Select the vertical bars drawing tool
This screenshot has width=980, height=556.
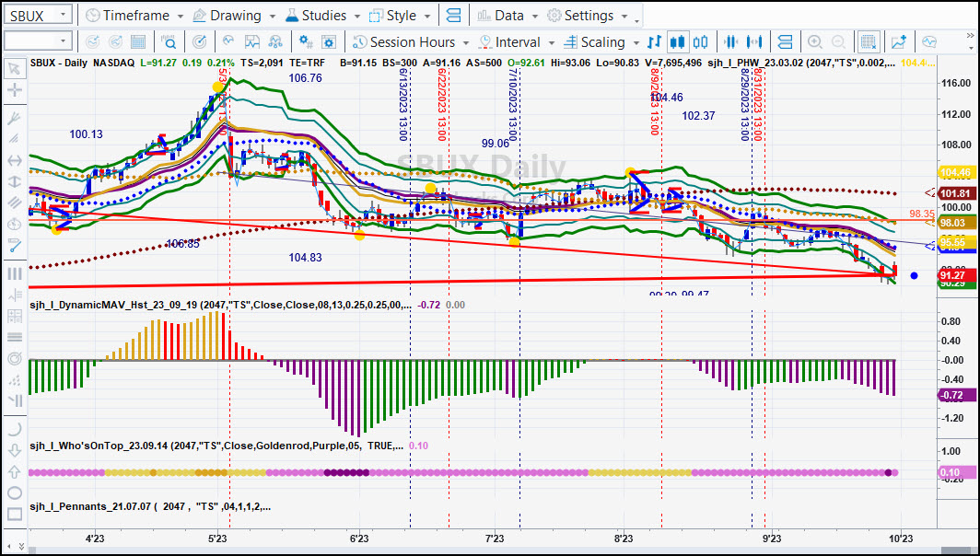tap(14, 273)
